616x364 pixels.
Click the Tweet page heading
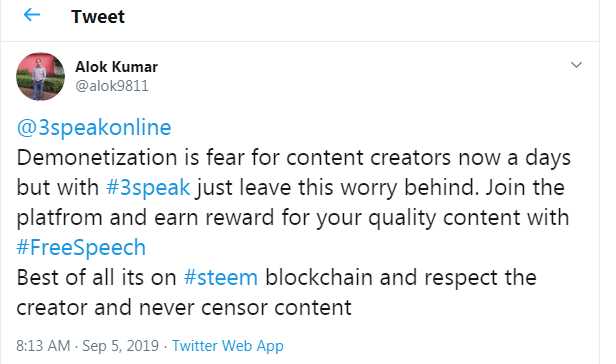click(98, 16)
